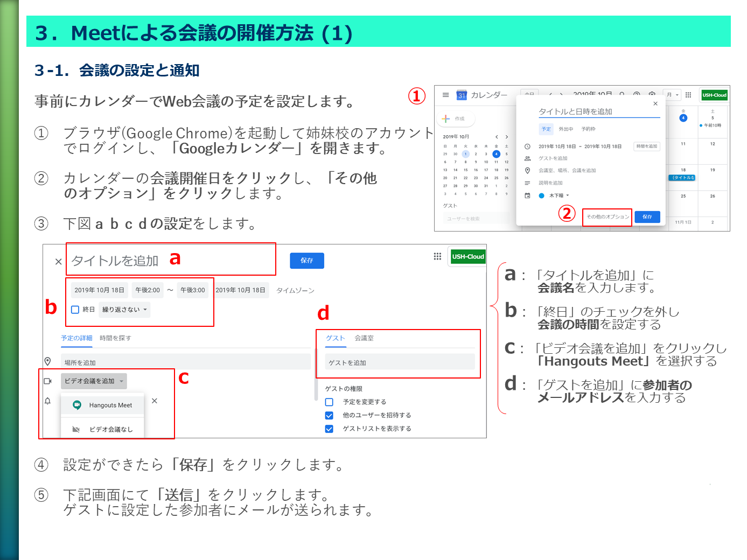Image resolution: width=747 pixels, height=560 pixels.
Task: Click the タイトルと日時を追加 title field
Action: click(x=599, y=111)
